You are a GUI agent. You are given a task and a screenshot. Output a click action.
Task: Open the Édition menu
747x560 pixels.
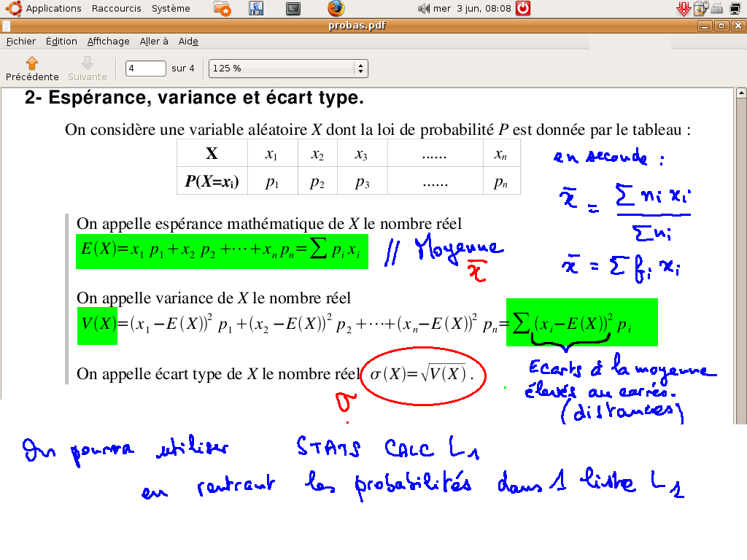61,42
